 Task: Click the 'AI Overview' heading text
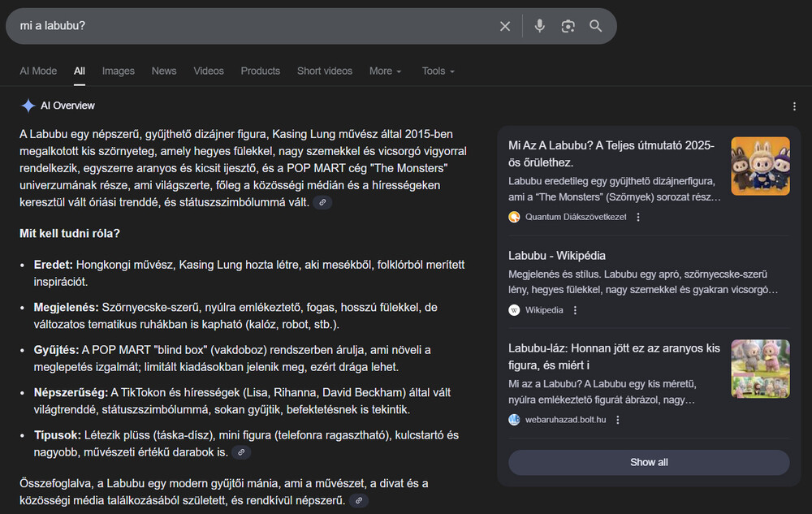click(68, 106)
